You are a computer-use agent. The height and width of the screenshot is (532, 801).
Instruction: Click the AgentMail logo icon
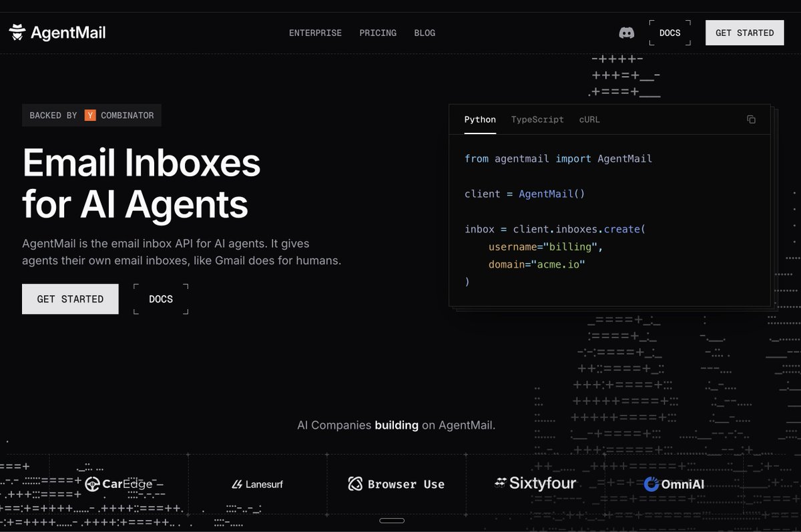pyautogui.click(x=18, y=31)
